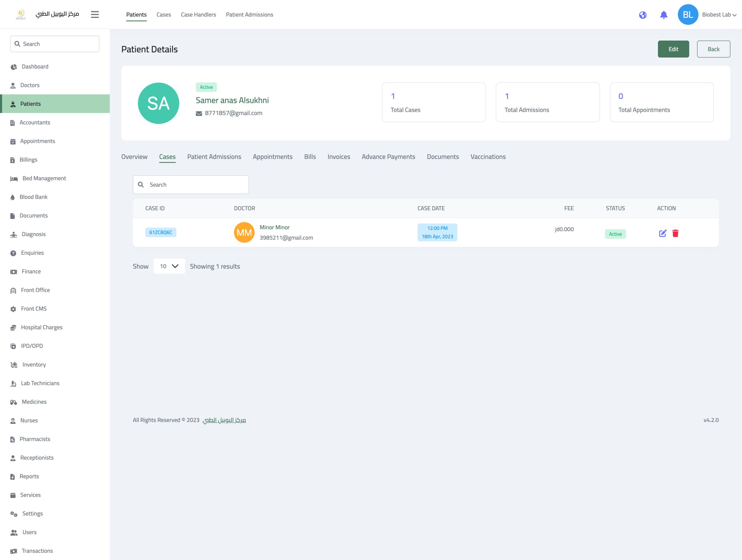This screenshot has height=560, width=742.
Task: Click the Arabic footer site link
Action: (224, 420)
